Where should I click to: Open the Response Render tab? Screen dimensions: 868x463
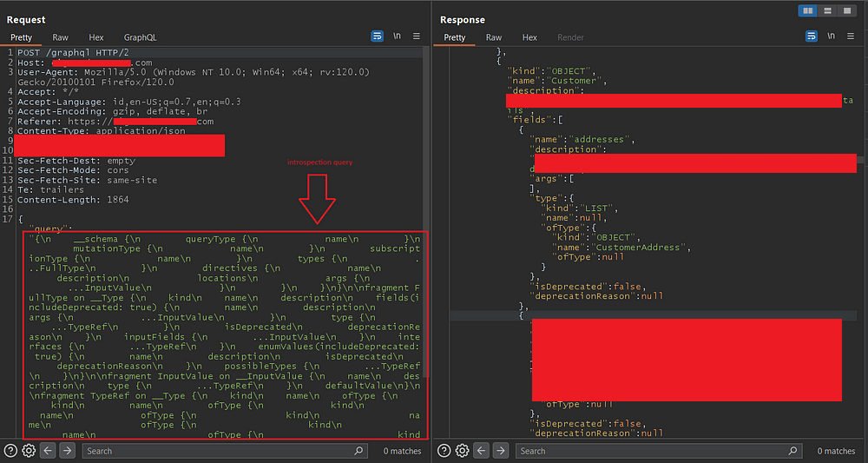click(571, 37)
